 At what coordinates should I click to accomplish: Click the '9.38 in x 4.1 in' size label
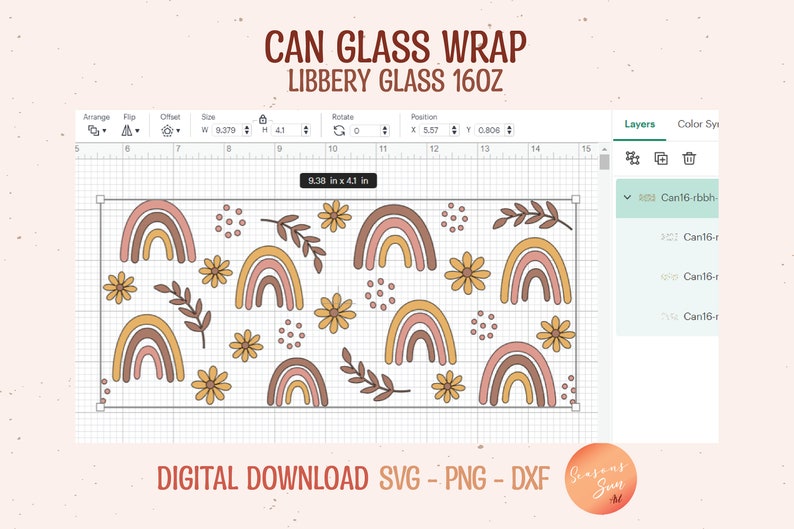click(338, 181)
